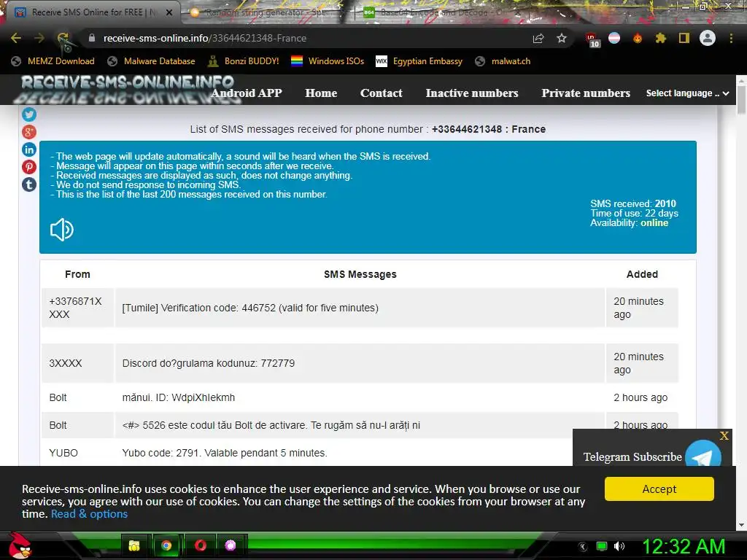Close the Receive SMS Online tab
Screen dimensions: 747x560
pos(169,12)
